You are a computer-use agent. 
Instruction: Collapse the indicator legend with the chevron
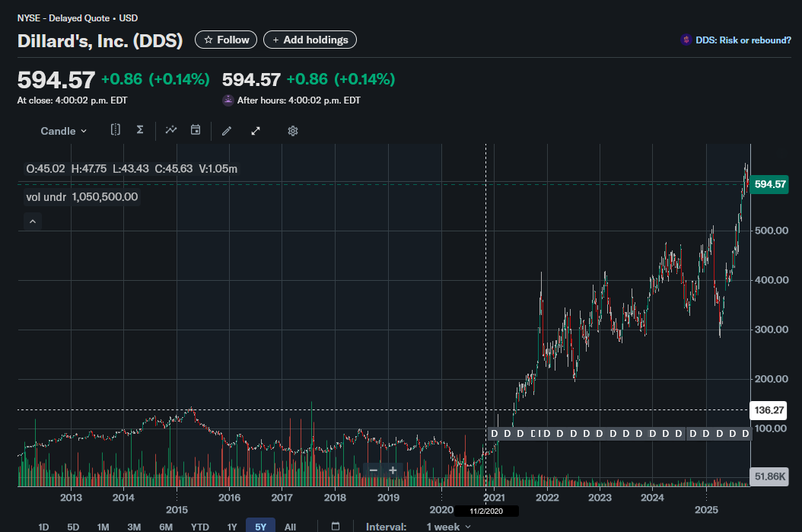click(33, 221)
